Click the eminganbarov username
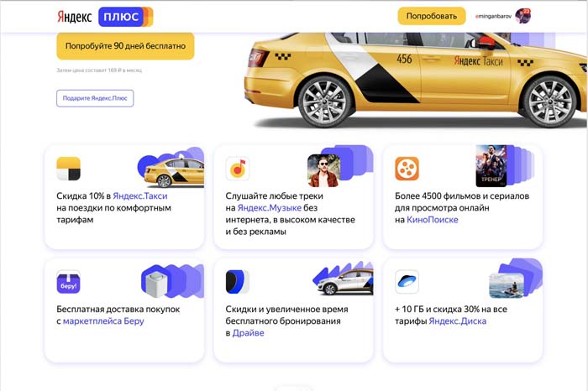Screen dimensions: 588x391 (493, 17)
